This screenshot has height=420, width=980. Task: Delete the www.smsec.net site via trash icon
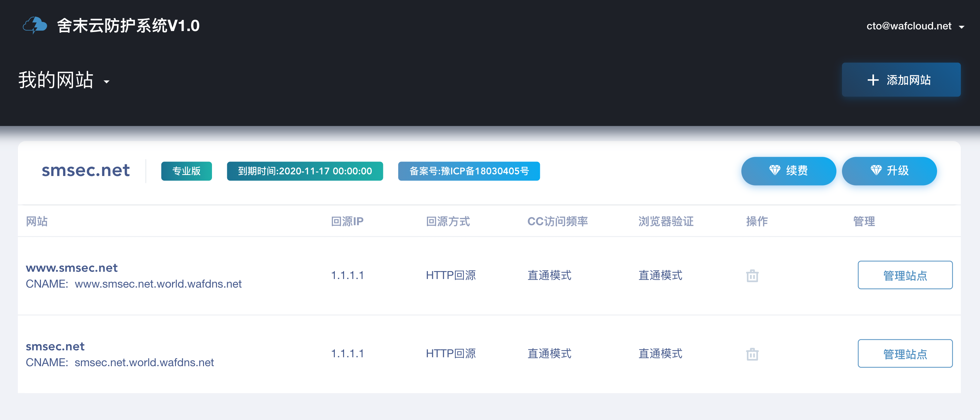click(752, 275)
